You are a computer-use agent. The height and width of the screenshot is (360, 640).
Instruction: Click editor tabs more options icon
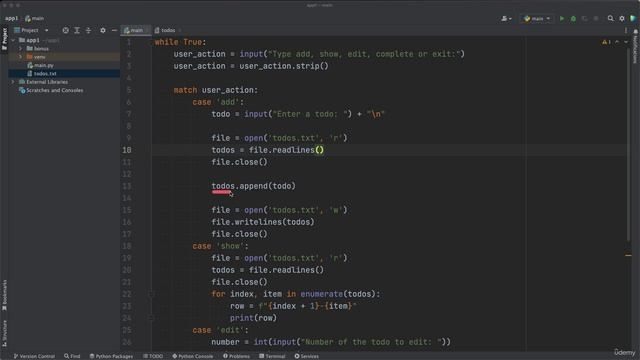pyautogui.click(x=626, y=30)
